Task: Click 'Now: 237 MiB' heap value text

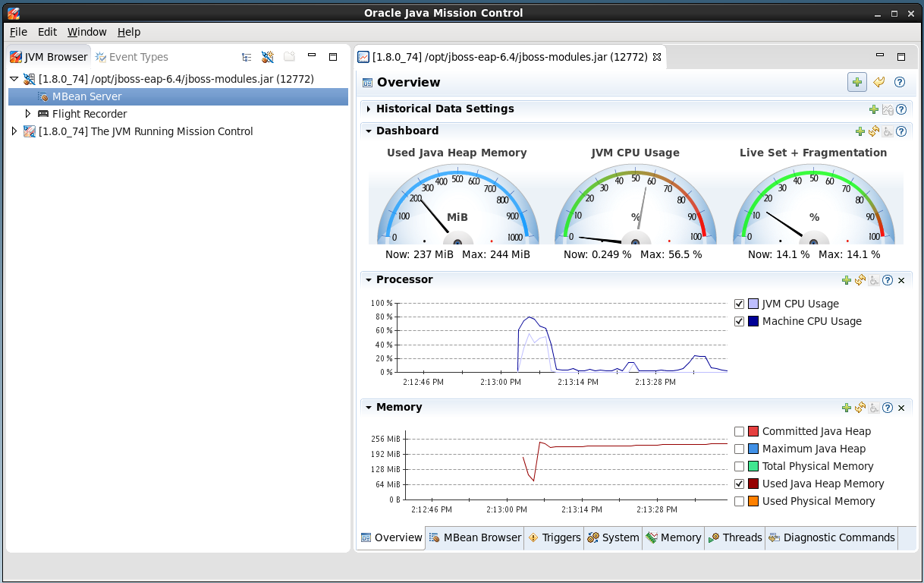Action: (419, 255)
